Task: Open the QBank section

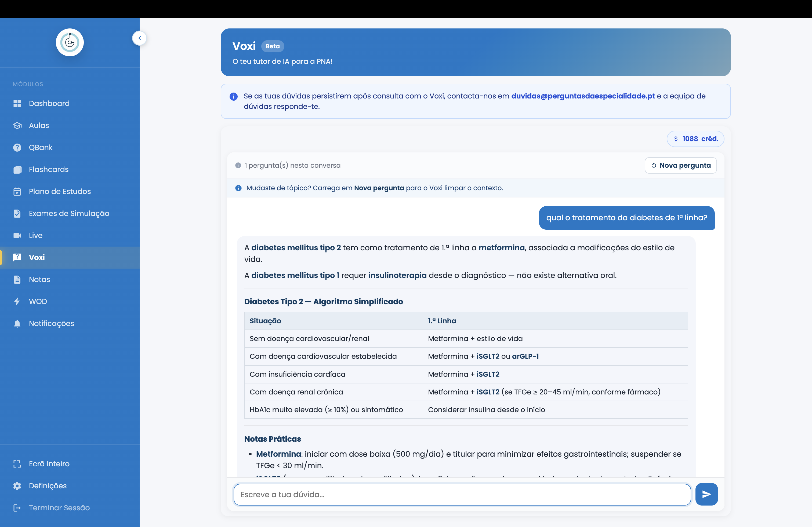Action: click(70, 148)
